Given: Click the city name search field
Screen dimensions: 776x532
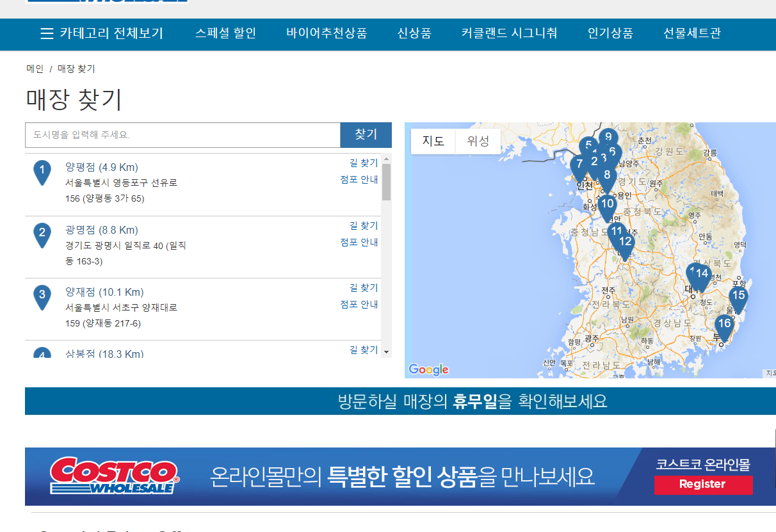Looking at the screenshot, I should 182,135.
